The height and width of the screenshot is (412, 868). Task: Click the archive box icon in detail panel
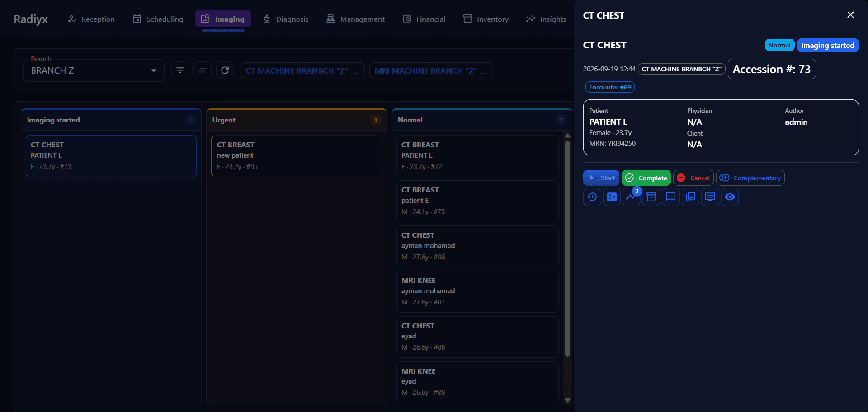click(x=651, y=197)
